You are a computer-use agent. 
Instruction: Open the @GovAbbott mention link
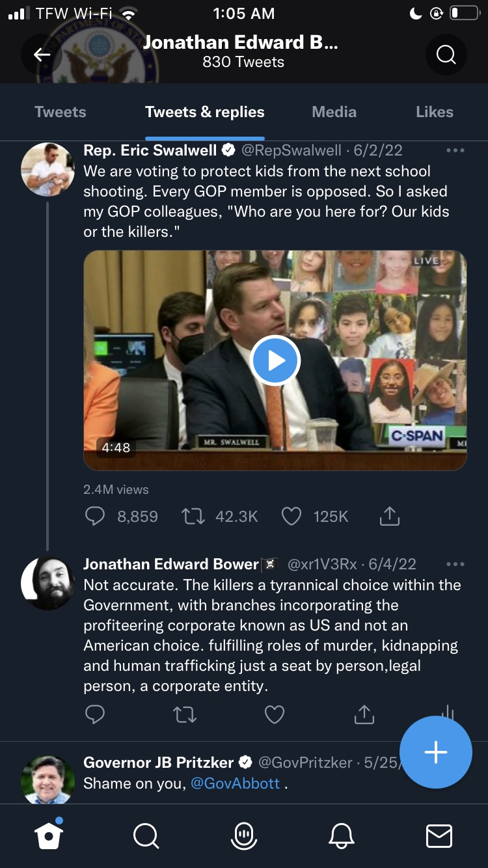[x=236, y=783]
